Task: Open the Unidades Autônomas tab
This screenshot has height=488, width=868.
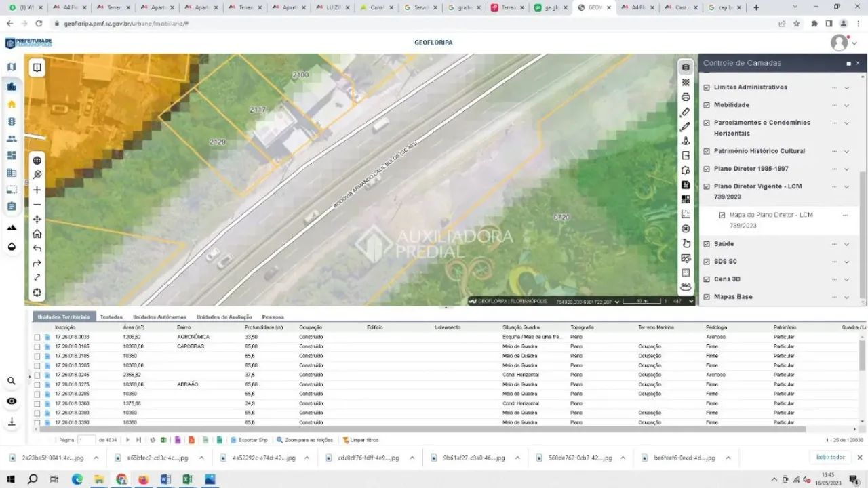Action: coord(159,317)
